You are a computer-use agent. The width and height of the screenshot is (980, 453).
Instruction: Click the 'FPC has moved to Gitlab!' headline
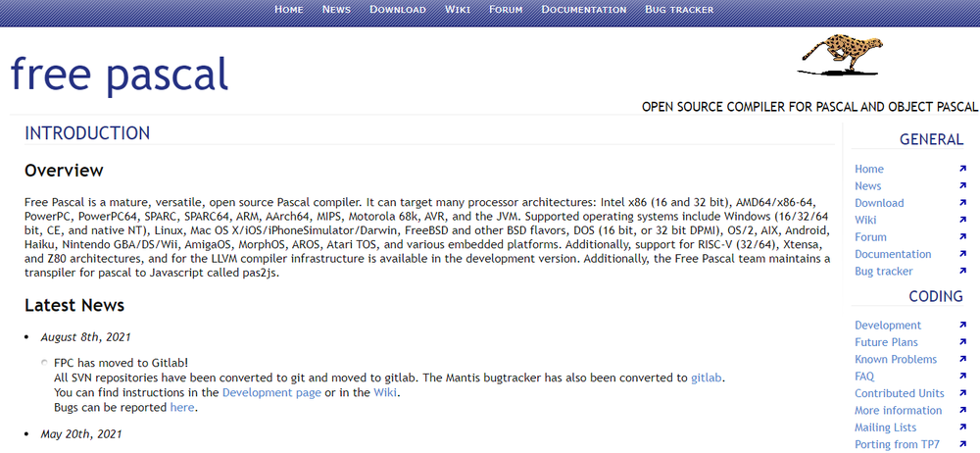click(x=122, y=363)
